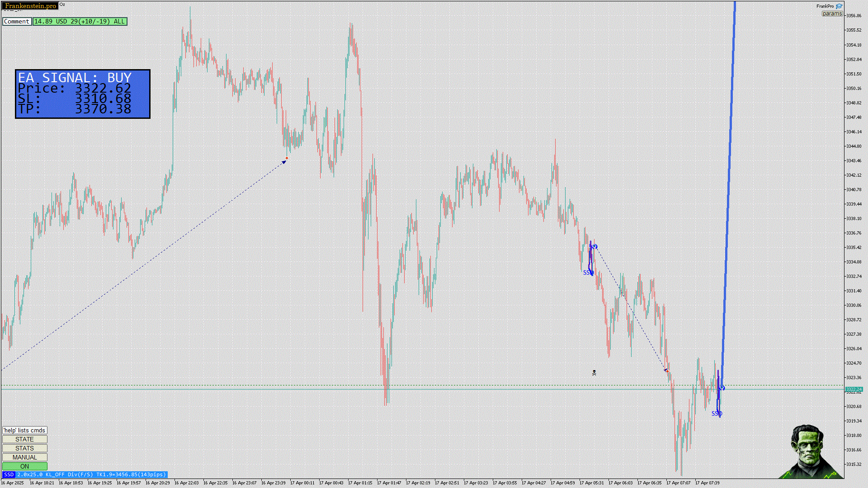
Task: Click the Oz marker beside the logo
Action: point(62,5)
